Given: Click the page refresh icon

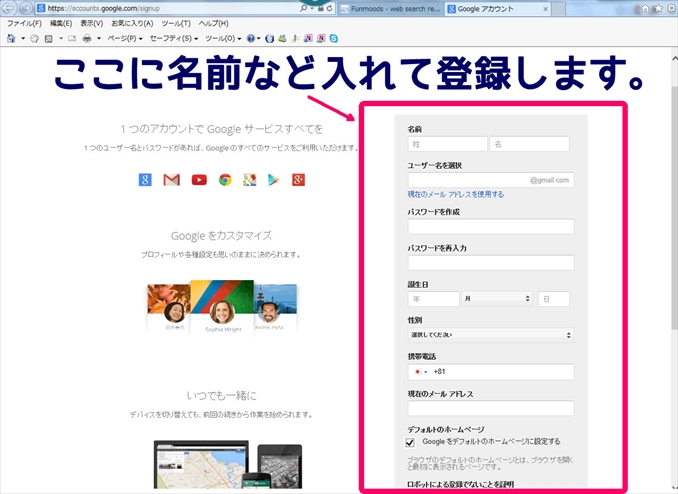Looking at the screenshot, I should click(329, 8).
